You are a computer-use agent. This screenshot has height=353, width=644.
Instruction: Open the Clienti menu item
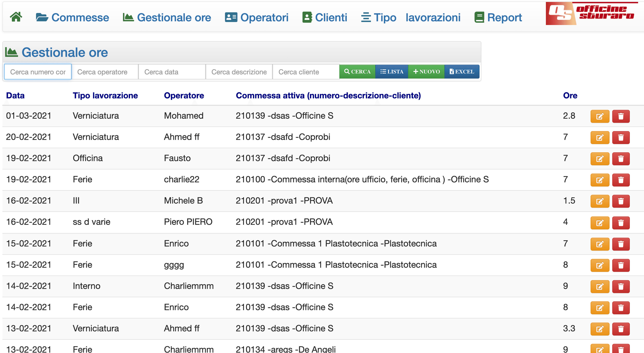[325, 17]
